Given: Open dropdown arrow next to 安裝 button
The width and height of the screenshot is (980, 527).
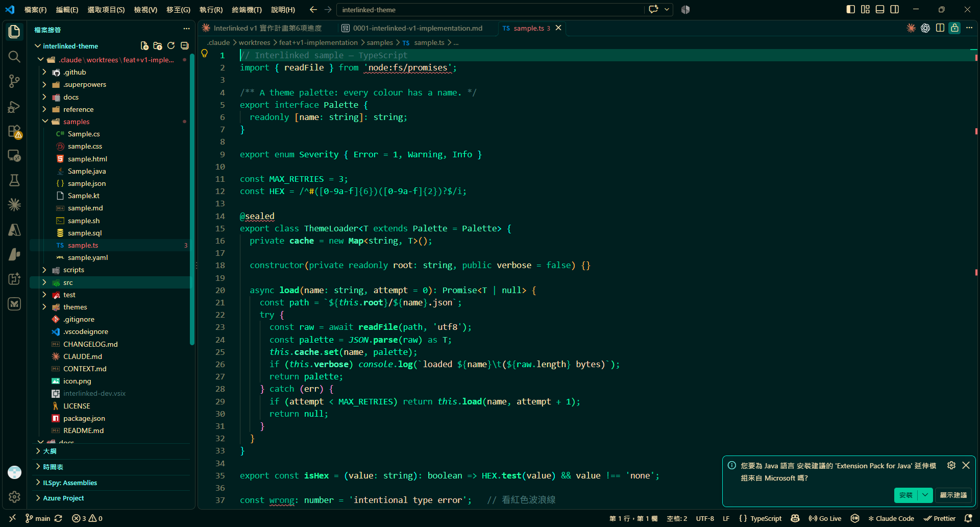Looking at the screenshot, I should tap(925, 495).
